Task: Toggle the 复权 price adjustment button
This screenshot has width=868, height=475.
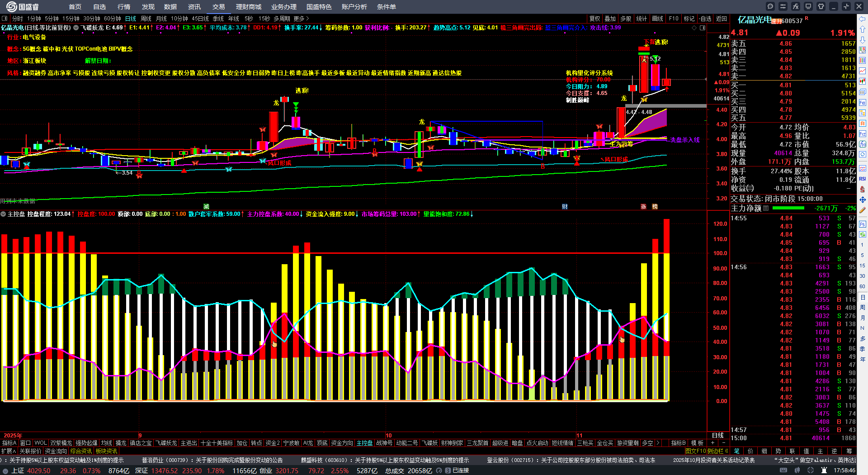Action: point(594,19)
